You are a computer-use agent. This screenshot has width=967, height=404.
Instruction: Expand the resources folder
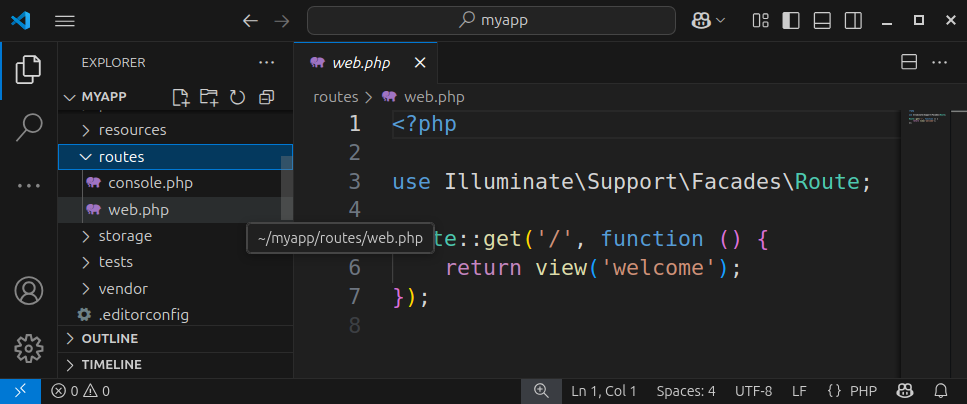tap(176, 130)
